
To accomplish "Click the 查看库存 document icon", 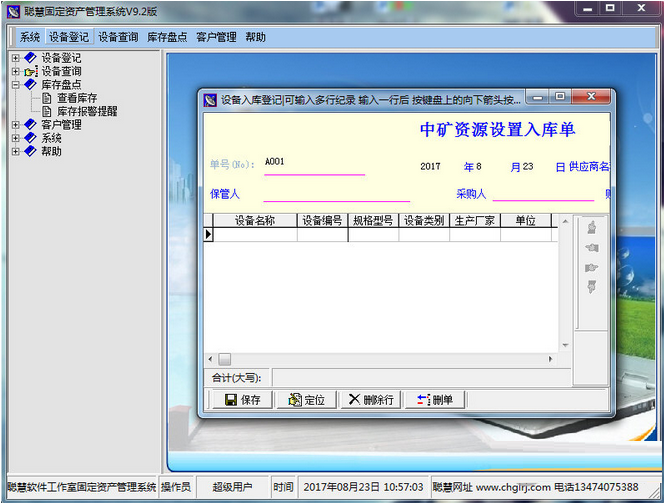I will pyautogui.click(x=47, y=98).
